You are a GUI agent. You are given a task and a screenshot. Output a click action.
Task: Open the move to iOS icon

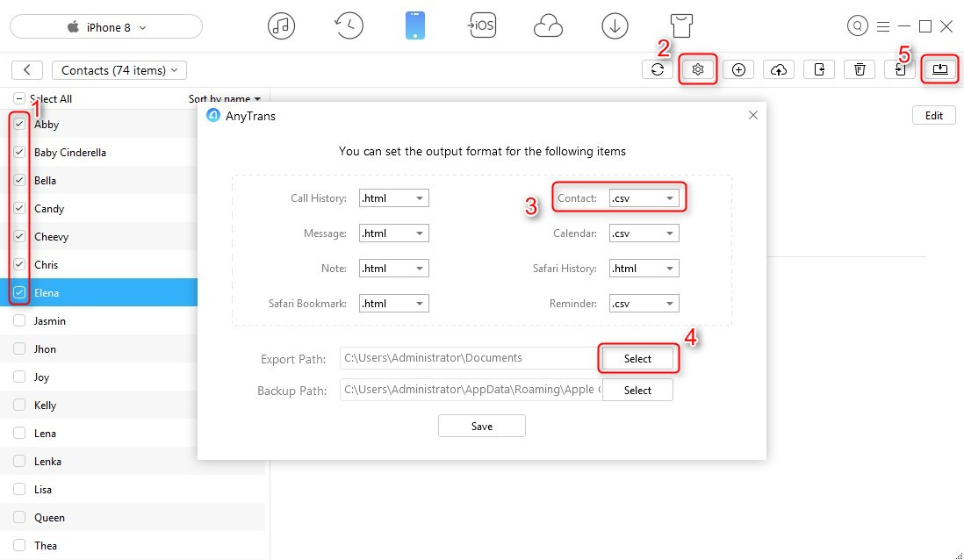(x=481, y=25)
